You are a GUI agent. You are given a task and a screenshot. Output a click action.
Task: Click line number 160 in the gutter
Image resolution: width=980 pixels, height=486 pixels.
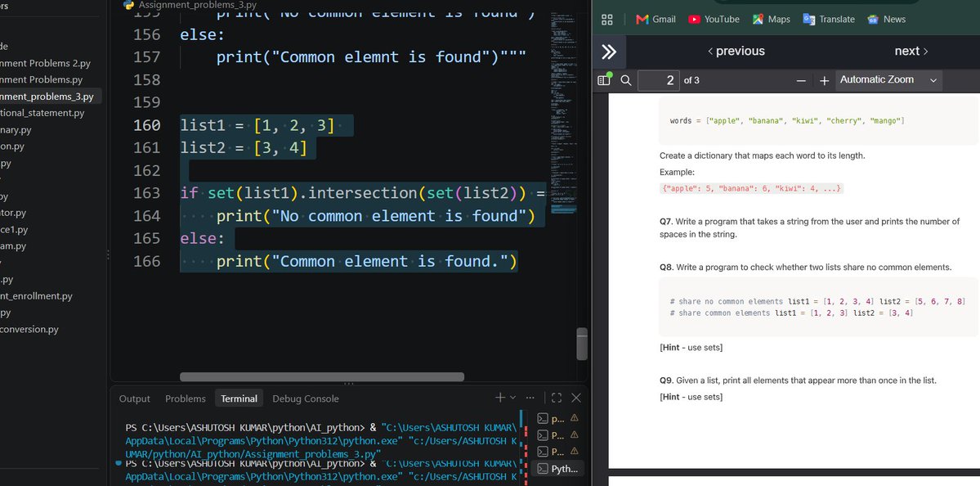pyautogui.click(x=147, y=125)
